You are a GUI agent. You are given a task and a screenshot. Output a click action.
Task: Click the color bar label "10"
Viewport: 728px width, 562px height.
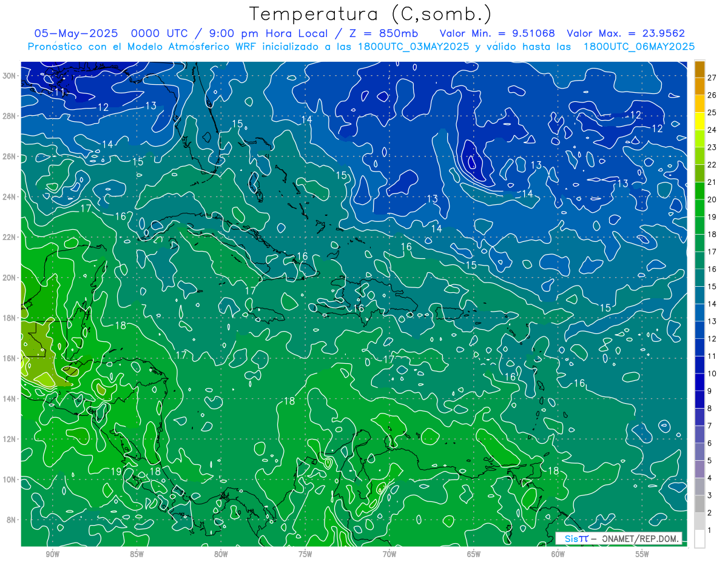point(712,373)
